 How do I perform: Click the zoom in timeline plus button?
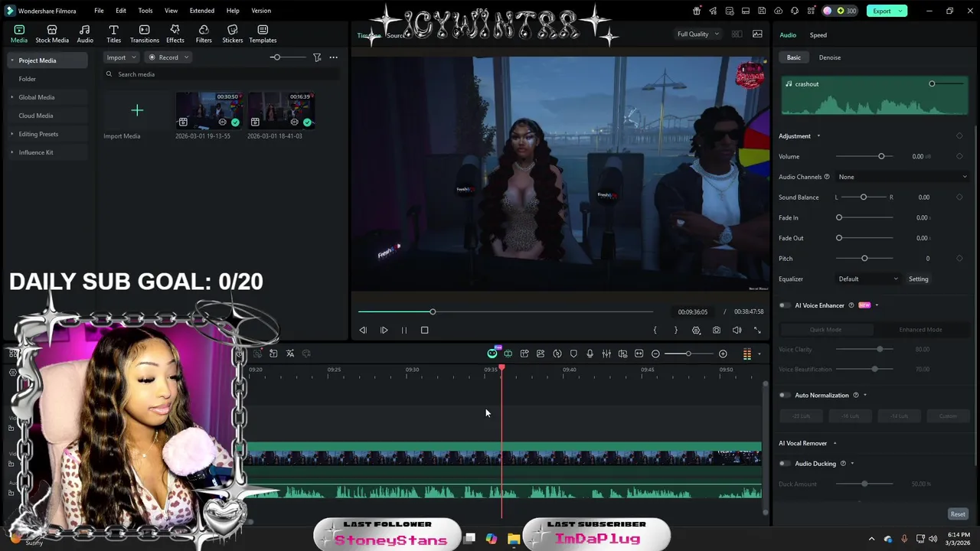tap(723, 354)
